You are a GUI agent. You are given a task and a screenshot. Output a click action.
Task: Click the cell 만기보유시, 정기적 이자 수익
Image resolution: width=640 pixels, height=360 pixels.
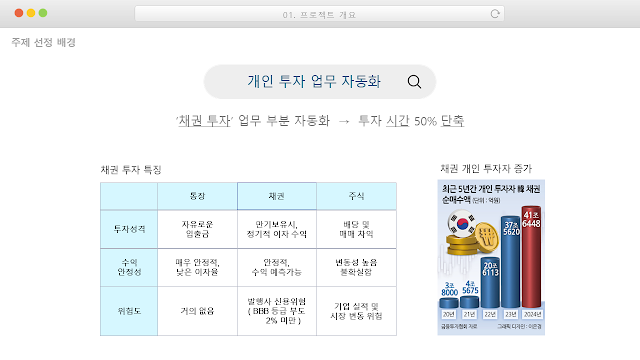277,229
